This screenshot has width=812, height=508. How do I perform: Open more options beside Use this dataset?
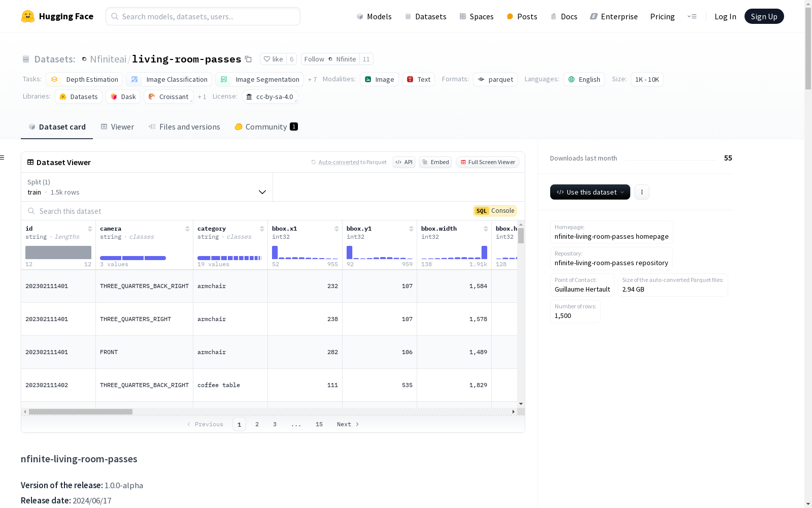pyautogui.click(x=642, y=192)
